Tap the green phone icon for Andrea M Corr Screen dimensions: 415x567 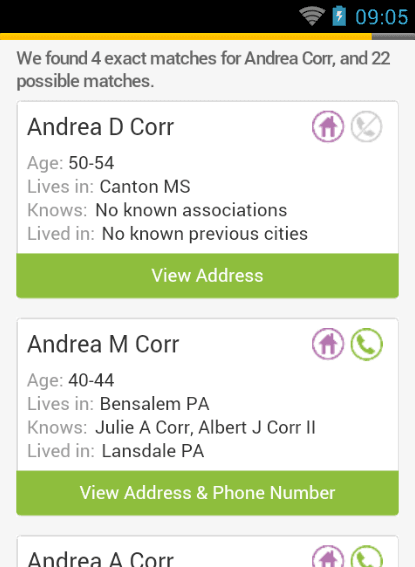click(x=366, y=344)
